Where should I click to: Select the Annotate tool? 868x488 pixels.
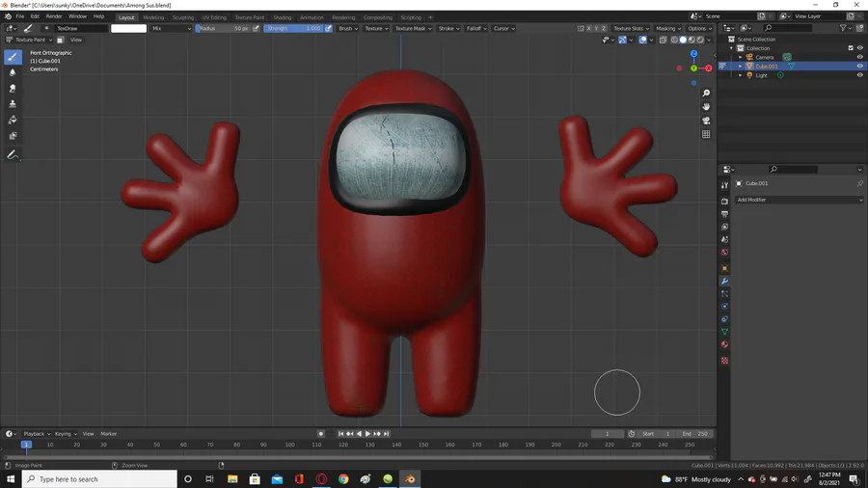(x=13, y=155)
